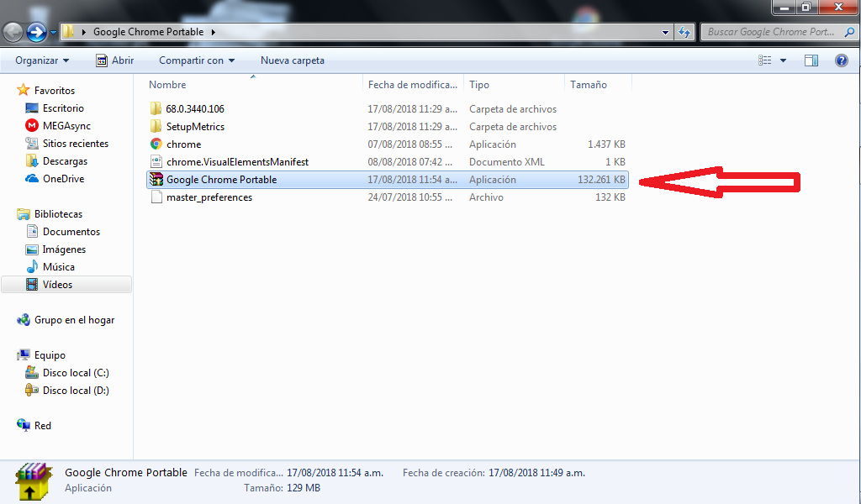Click the refresh button beside address bar

tap(684, 32)
